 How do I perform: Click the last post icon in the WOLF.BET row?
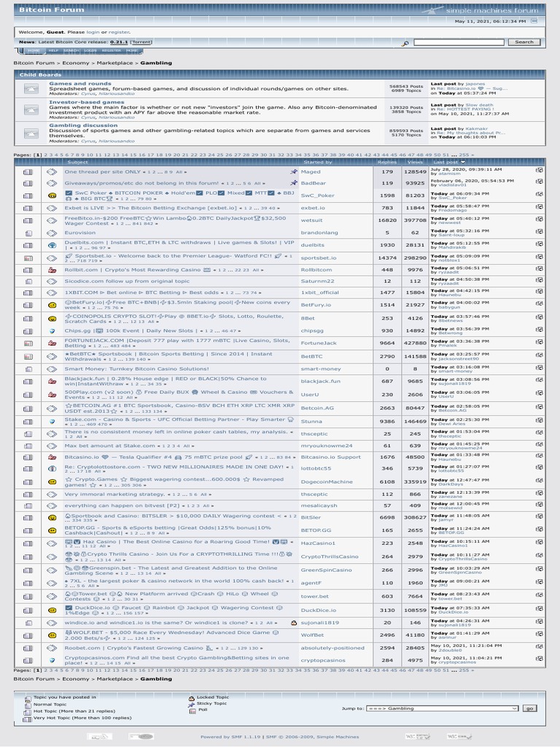(539, 634)
